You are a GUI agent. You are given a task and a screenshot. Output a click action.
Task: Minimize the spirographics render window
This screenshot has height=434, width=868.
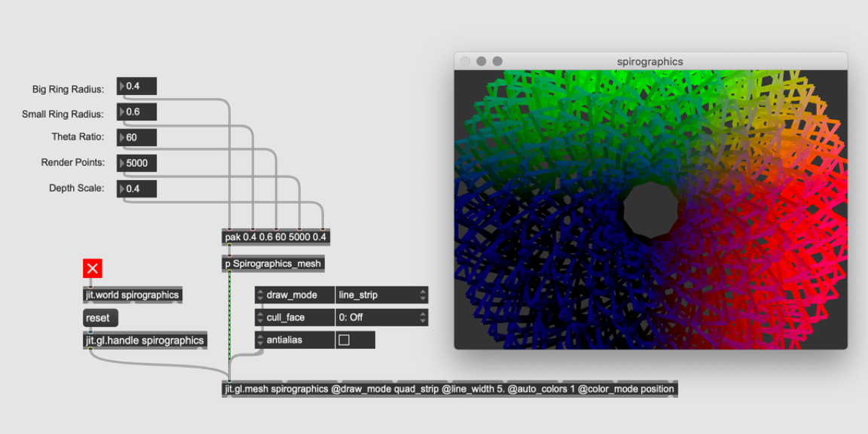481,62
